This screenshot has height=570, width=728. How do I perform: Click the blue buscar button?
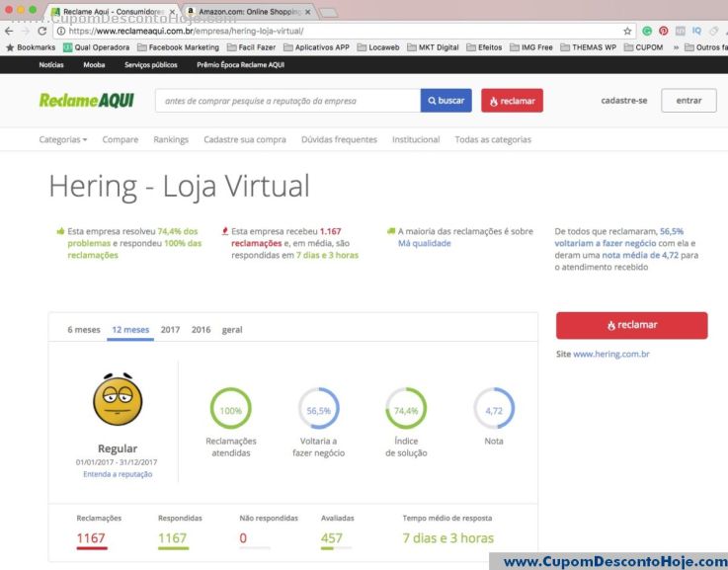click(446, 101)
